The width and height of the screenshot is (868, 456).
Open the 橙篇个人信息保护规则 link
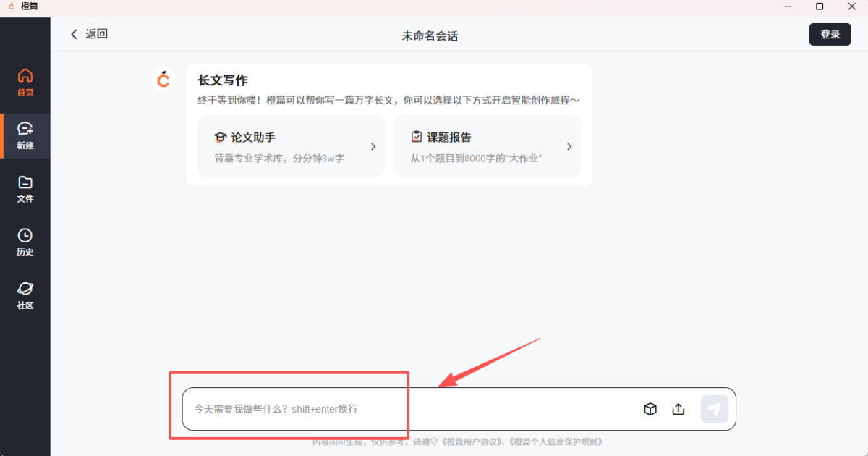pyautogui.click(x=556, y=442)
